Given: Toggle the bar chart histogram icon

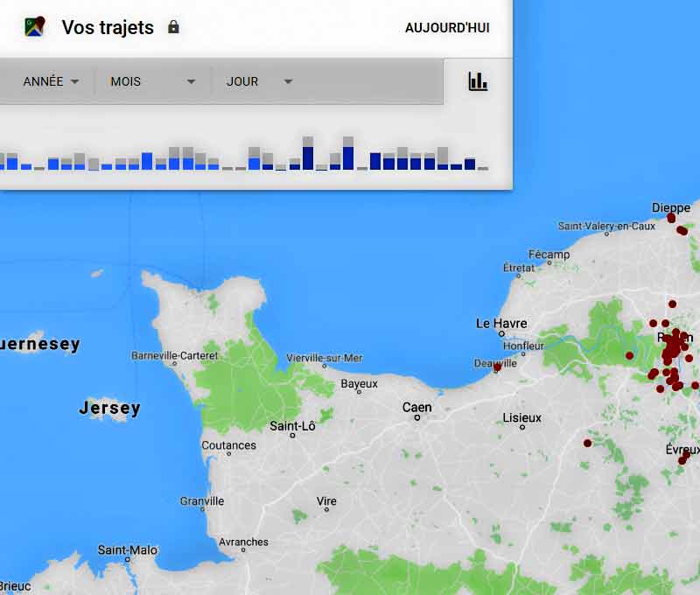Looking at the screenshot, I should pyautogui.click(x=478, y=81).
